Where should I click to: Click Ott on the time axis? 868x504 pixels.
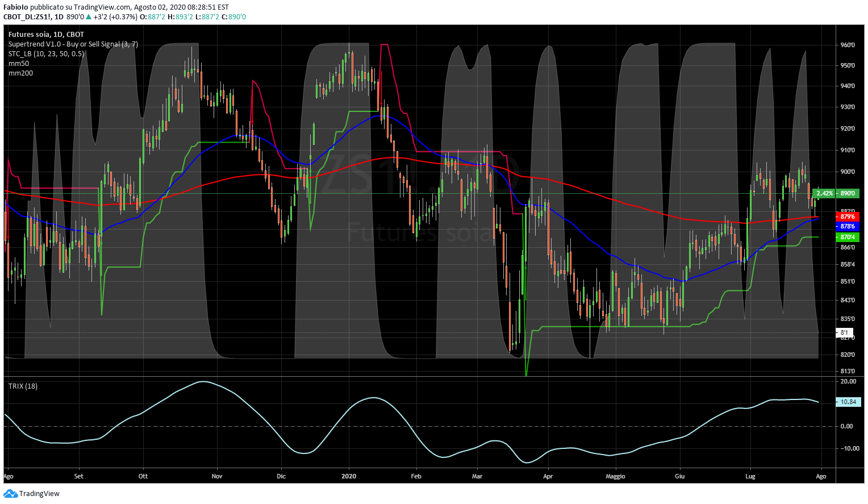pyautogui.click(x=143, y=476)
